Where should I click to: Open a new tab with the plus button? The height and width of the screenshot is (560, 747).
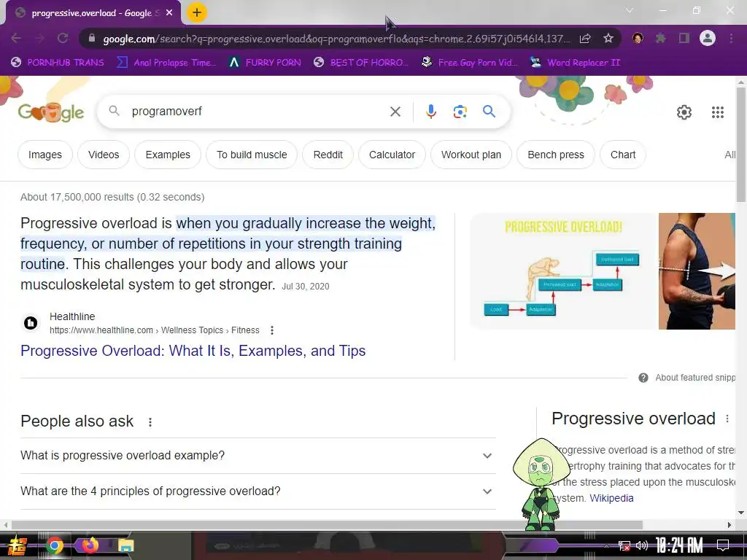point(196,12)
